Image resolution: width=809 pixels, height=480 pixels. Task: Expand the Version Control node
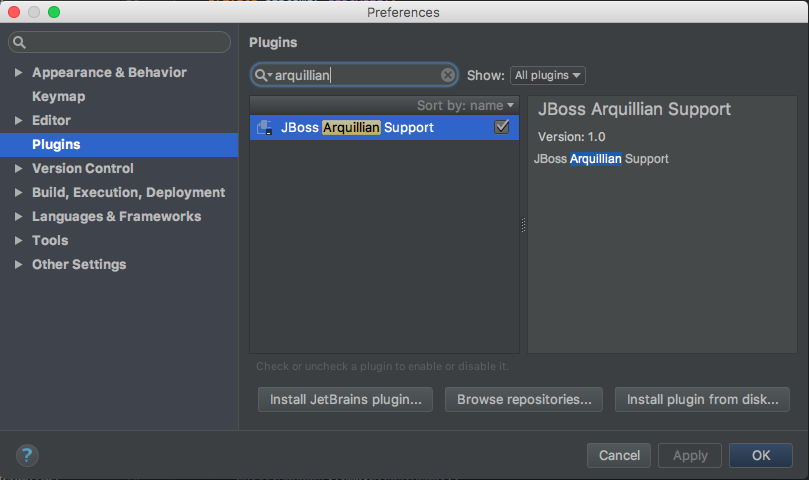pos(19,168)
